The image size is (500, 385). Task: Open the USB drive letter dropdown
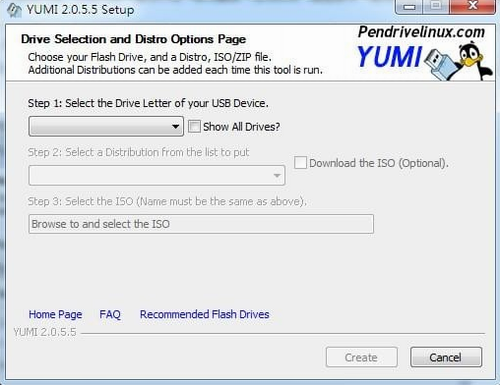coord(106,126)
